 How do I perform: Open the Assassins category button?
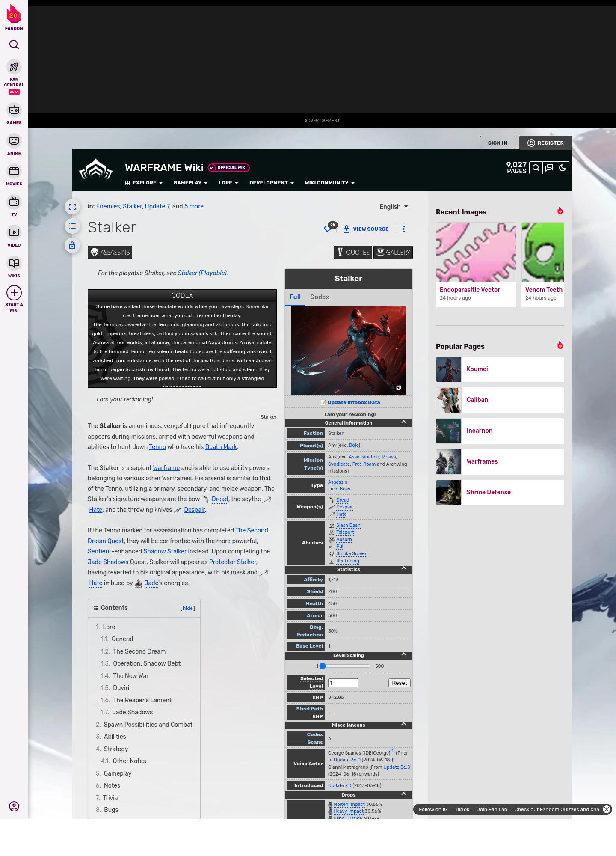(x=110, y=252)
